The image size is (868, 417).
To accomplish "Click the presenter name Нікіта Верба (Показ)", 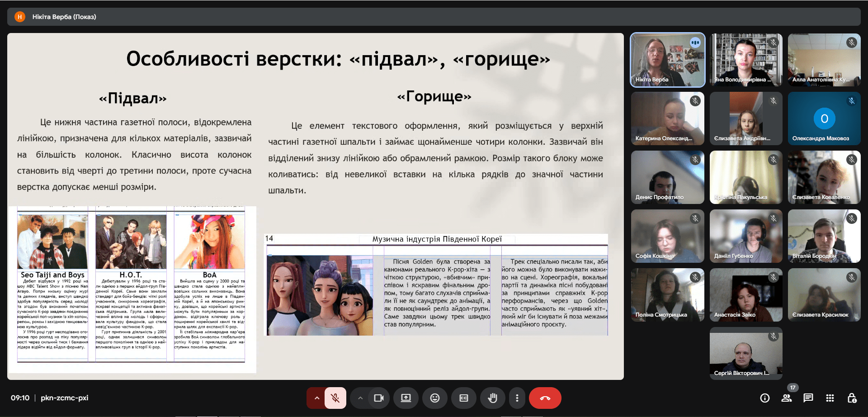I will (64, 17).
